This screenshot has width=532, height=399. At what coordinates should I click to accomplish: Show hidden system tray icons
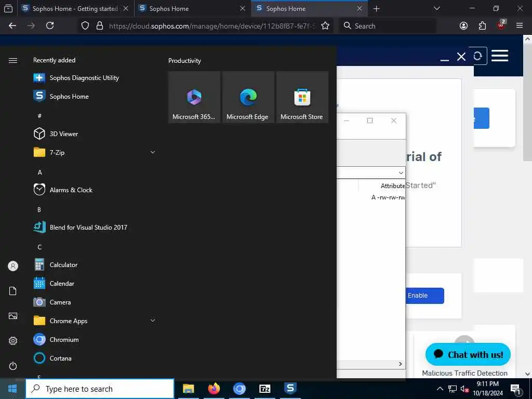(x=440, y=389)
